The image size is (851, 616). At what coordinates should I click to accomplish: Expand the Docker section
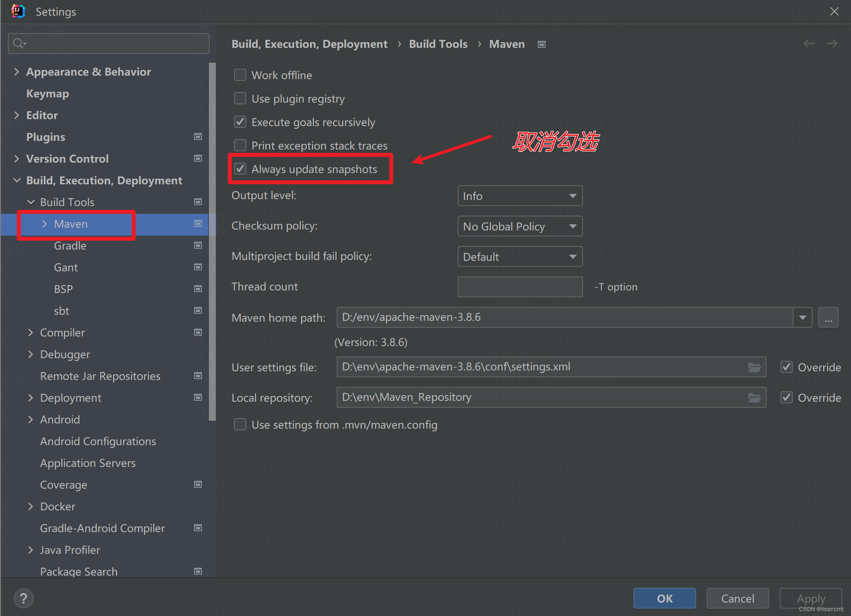(30, 506)
